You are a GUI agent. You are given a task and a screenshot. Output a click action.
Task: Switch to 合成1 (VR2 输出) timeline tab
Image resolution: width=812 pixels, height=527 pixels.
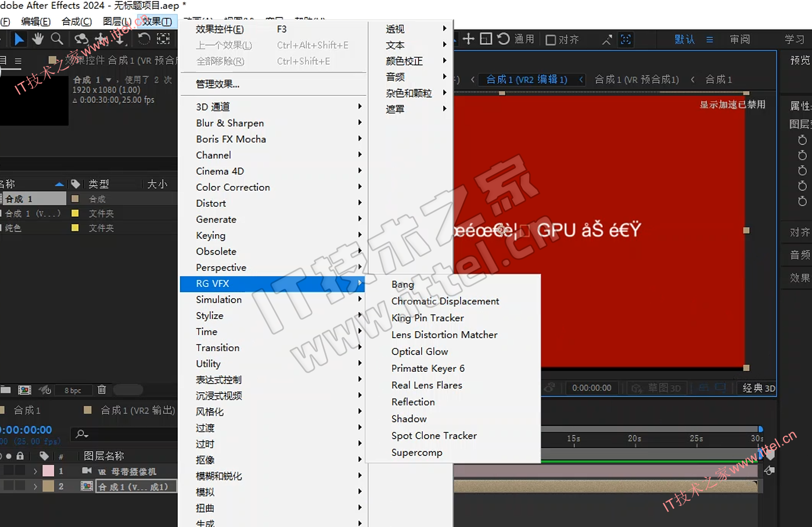[x=138, y=410]
